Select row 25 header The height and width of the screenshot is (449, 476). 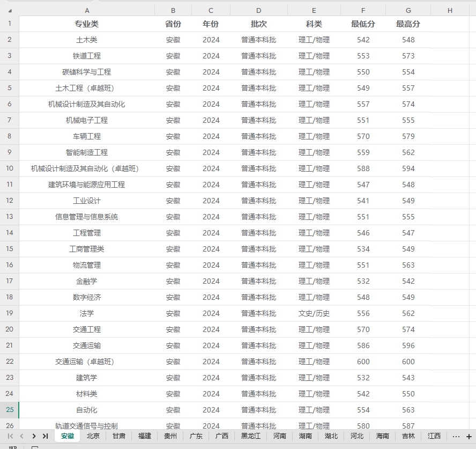point(10,410)
